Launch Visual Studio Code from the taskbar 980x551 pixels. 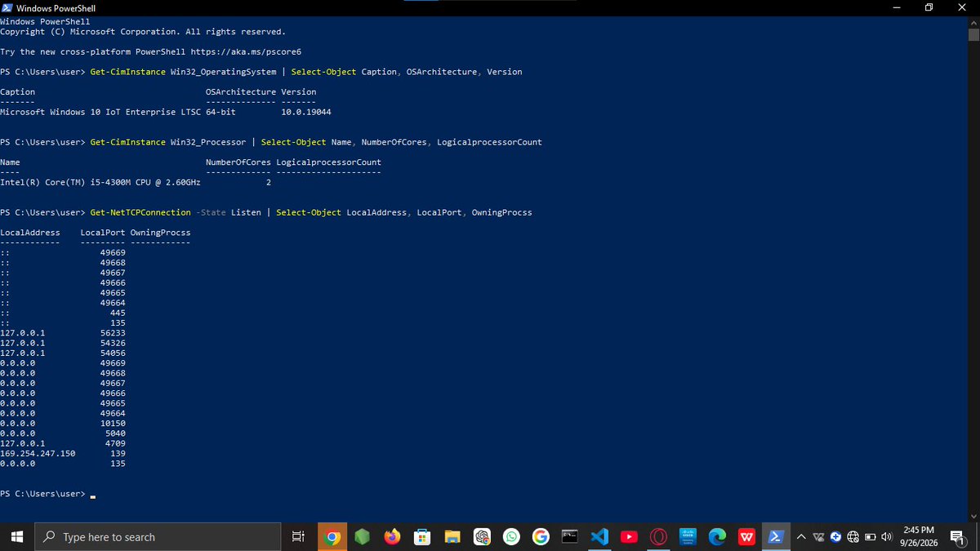[599, 536]
